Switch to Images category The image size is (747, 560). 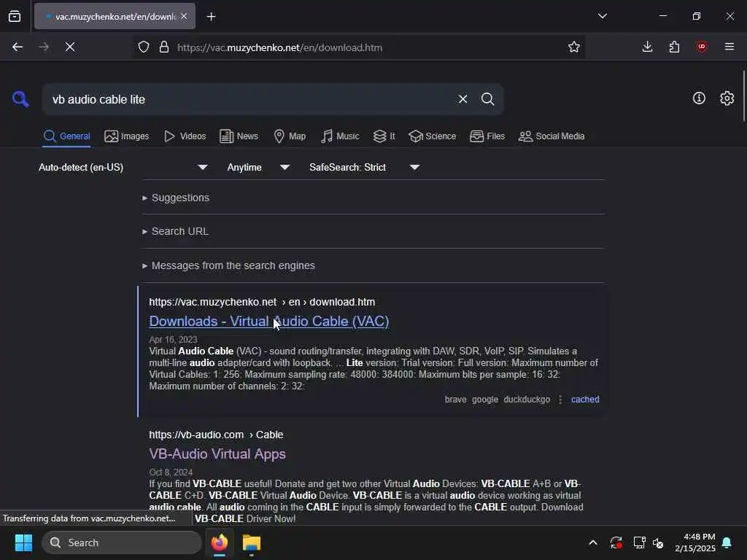(127, 136)
